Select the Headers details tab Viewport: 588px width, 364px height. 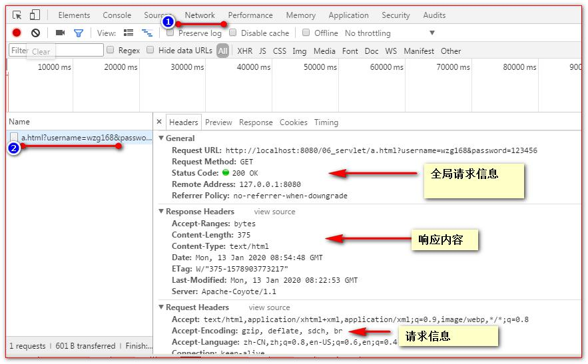183,122
